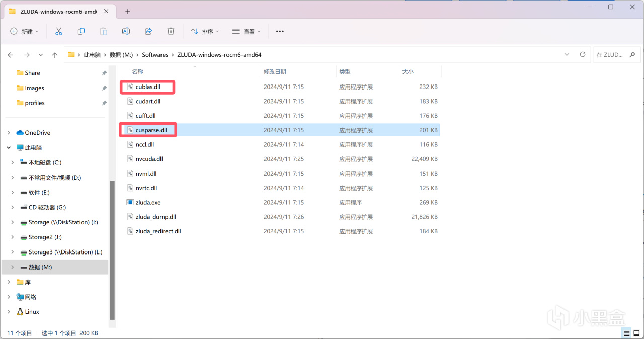Image resolution: width=644 pixels, height=339 pixels.
Task: Select Storage (\\DiskStation) (I:) drive
Action: tap(63, 222)
